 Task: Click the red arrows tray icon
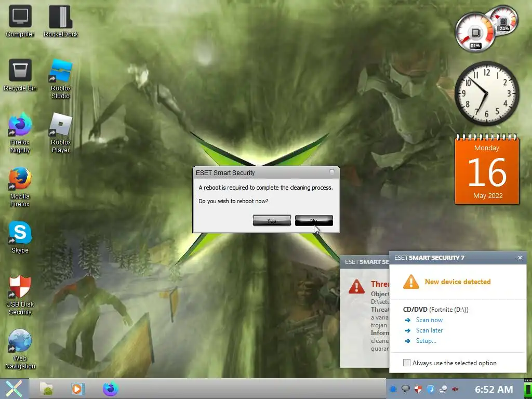(x=455, y=389)
